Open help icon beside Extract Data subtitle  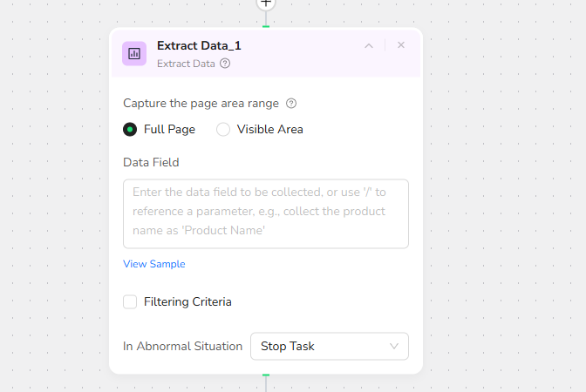pyautogui.click(x=225, y=64)
